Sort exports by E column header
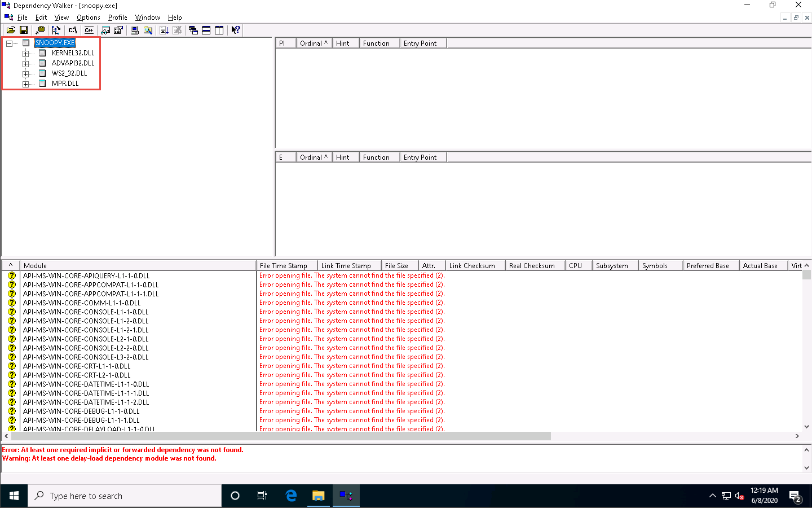Screen dimensions: 812x508 286,157
